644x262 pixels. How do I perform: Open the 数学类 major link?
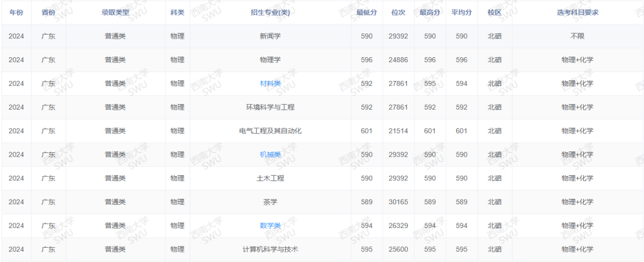click(x=270, y=226)
